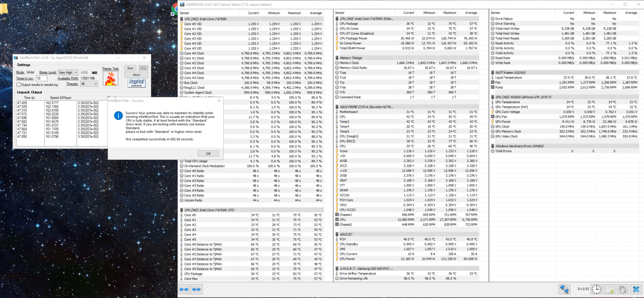The height and width of the screenshot is (298, 644).
Task: Select the IA Cores Power row
Action: point(407,43)
